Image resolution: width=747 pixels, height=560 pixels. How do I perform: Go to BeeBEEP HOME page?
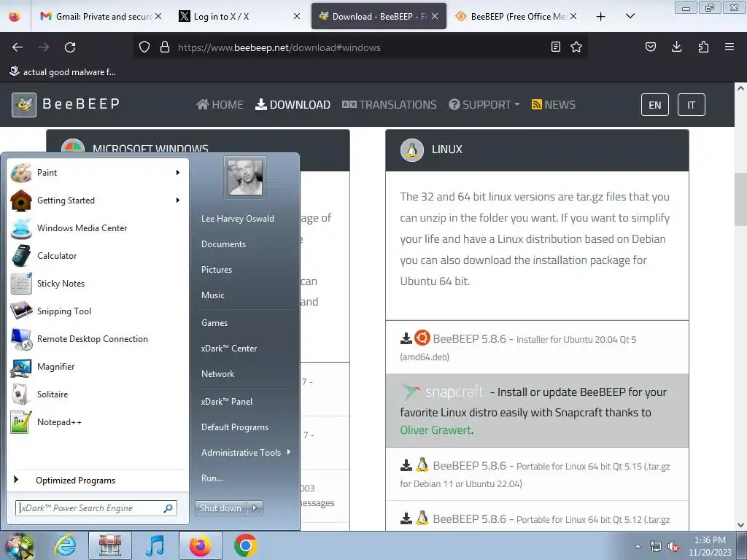coord(220,105)
